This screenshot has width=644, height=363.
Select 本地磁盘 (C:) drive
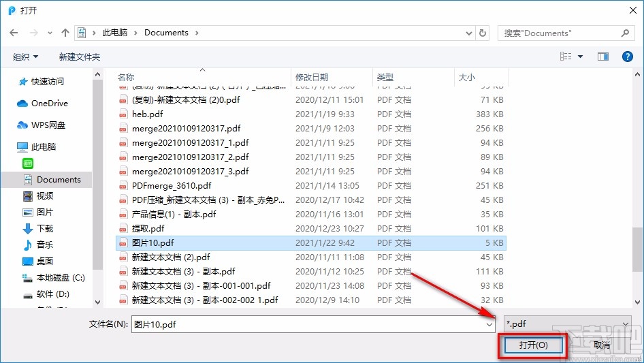pyautogui.click(x=53, y=278)
